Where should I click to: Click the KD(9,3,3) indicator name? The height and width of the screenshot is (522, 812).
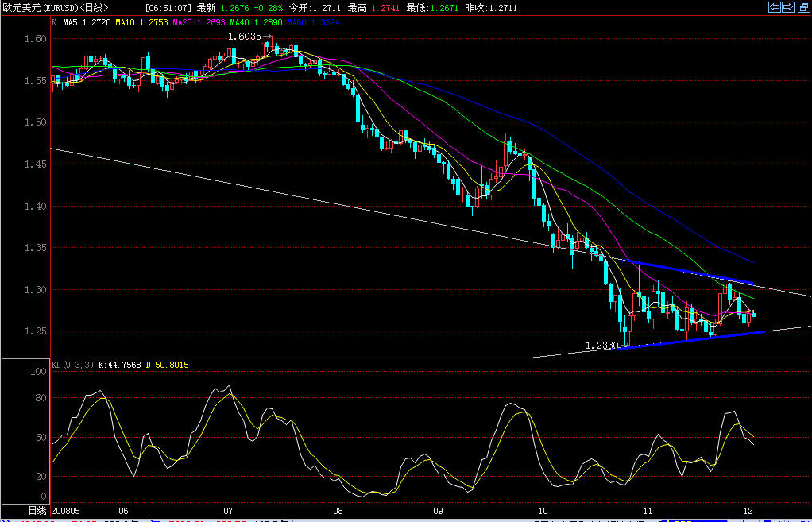pyautogui.click(x=72, y=365)
